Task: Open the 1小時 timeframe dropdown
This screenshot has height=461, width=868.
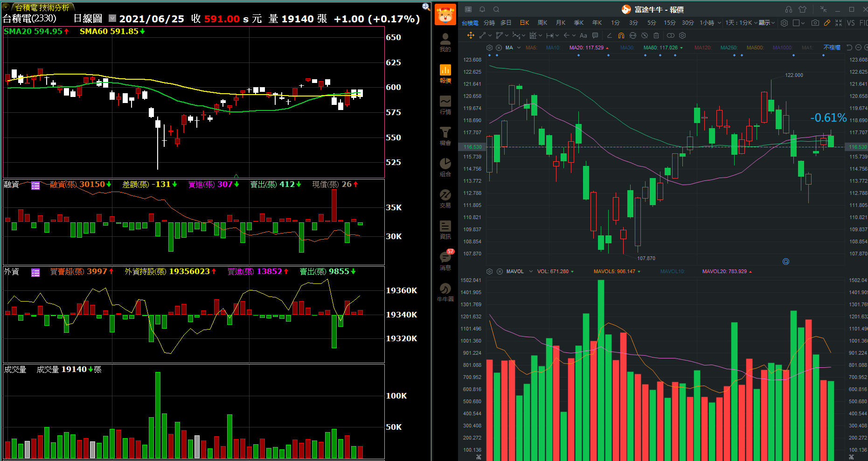Action: point(719,22)
